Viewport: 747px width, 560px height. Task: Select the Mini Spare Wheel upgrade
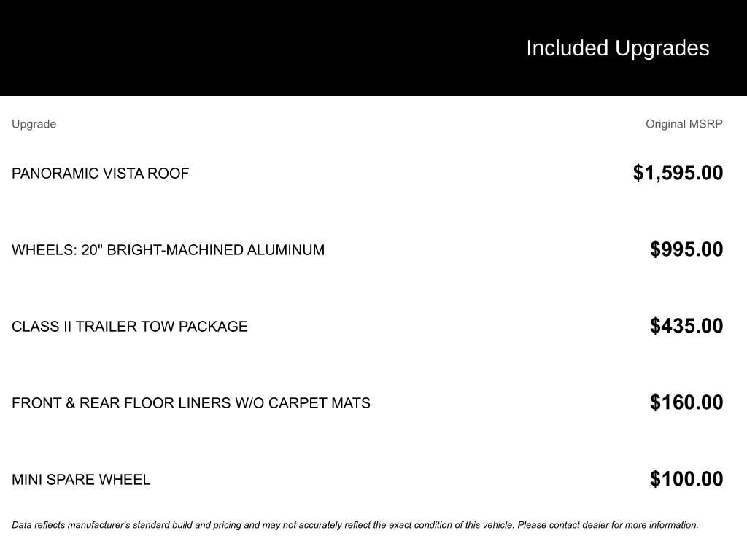pyautogui.click(x=81, y=480)
